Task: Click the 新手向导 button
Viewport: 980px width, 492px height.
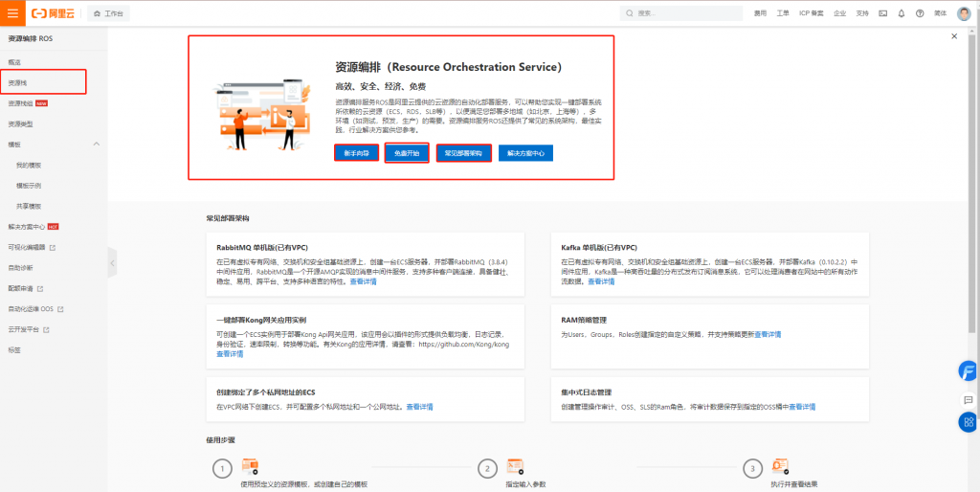Action: [x=356, y=153]
